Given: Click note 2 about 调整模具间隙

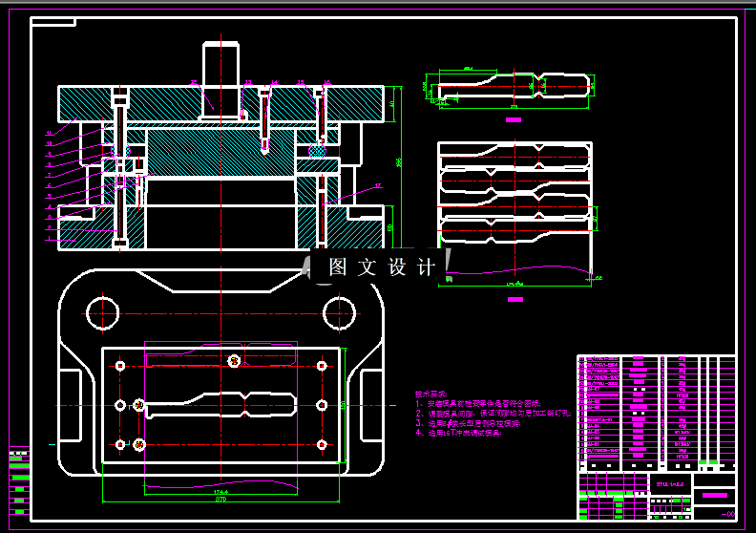Looking at the screenshot, I should (x=493, y=414).
